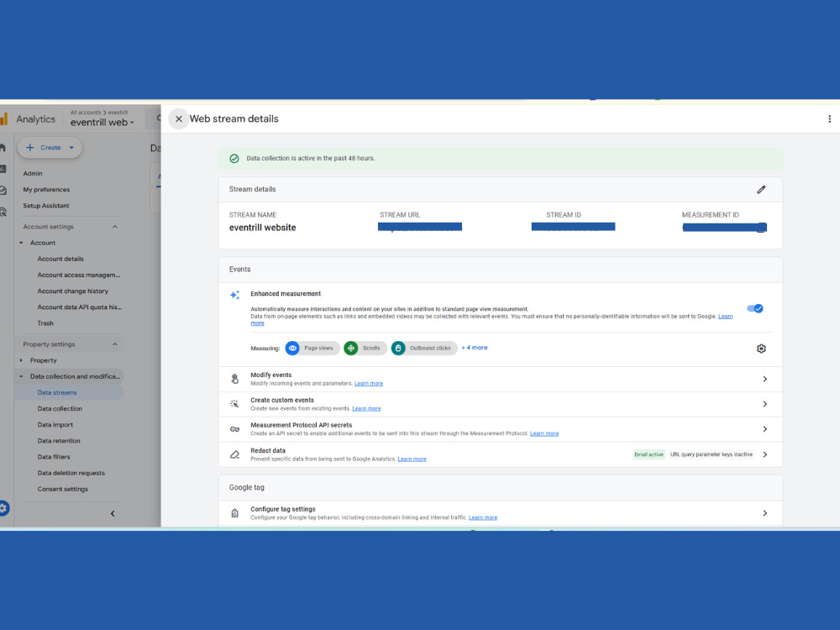Viewport: 840px width, 630px height.
Task: Open Data collection settings
Action: tap(60, 409)
